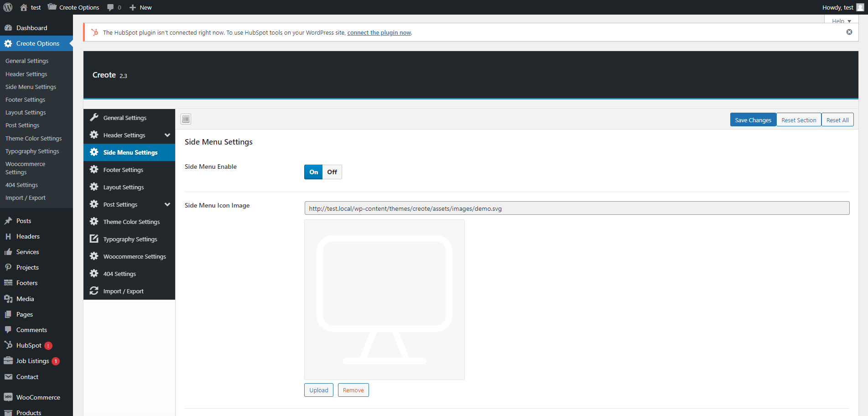Open Footer Settings in options panel
Viewport: 868px width, 416px height.
[123, 170]
